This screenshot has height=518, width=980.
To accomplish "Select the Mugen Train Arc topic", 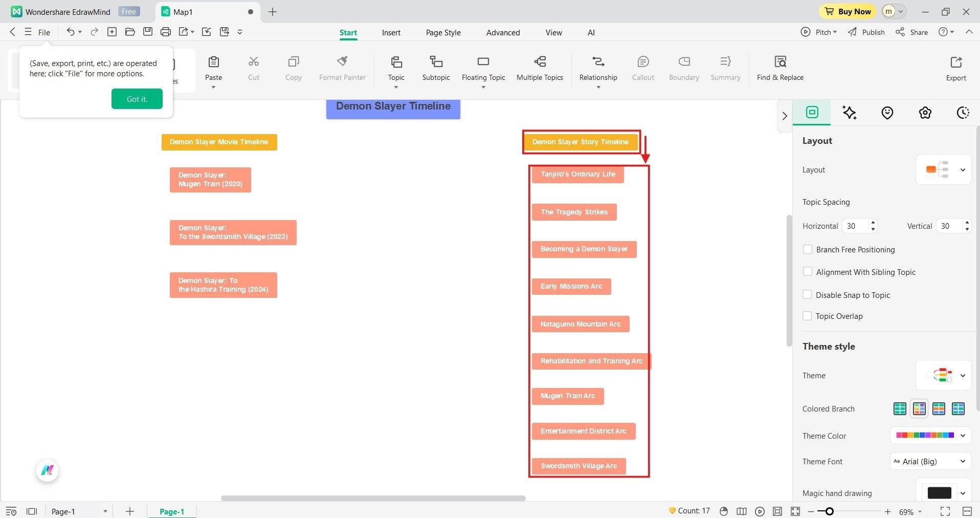I will (568, 396).
